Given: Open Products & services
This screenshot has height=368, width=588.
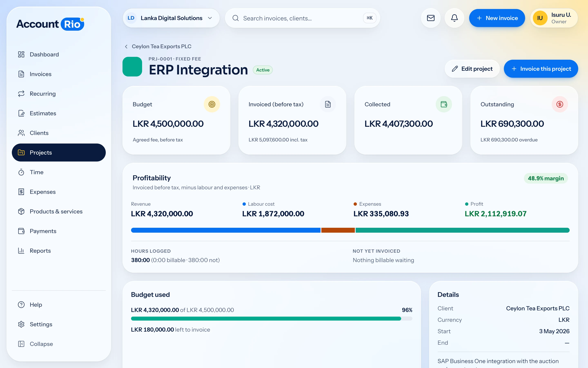Looking at the screenshot, I should click(x=59, y=212).
